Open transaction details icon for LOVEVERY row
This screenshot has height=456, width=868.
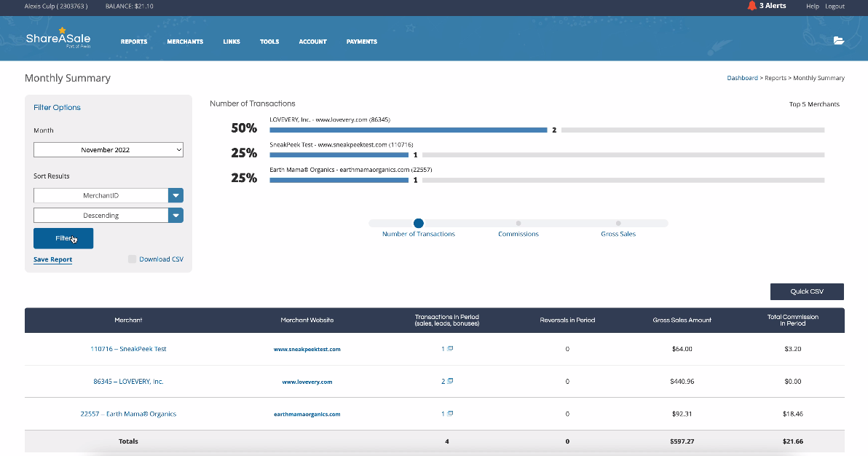(x=450, y=381)
